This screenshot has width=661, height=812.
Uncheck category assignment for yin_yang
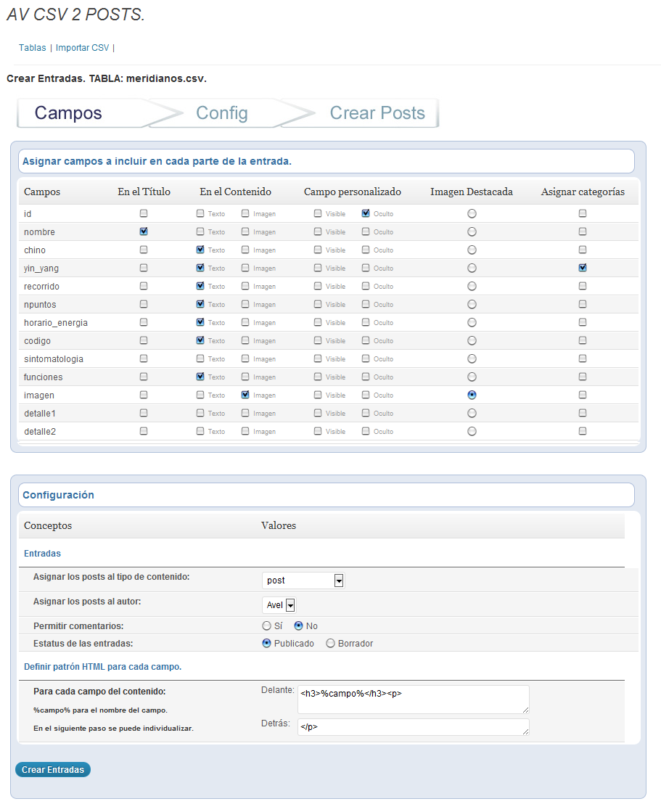(583, 268)
